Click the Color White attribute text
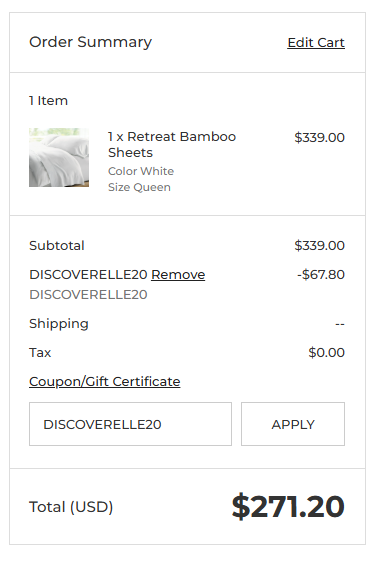The height and width of the screenshot is (563, 378). [x=141, y=171]
